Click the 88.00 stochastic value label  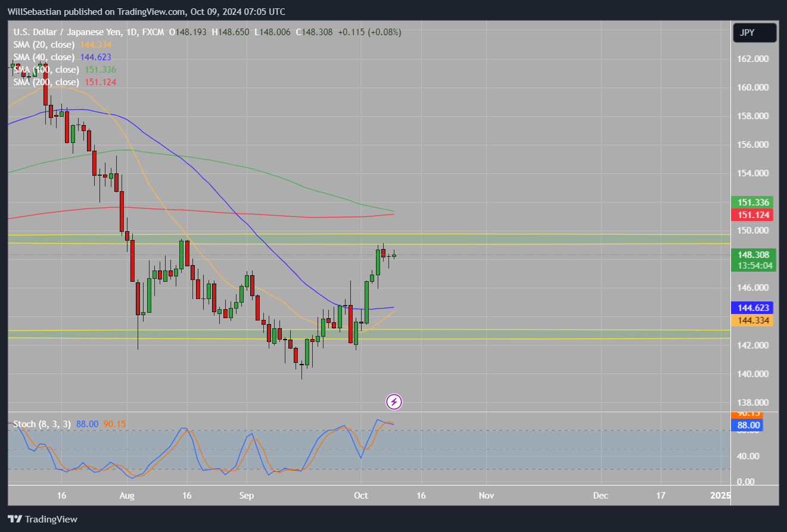(x=748, y=425)
